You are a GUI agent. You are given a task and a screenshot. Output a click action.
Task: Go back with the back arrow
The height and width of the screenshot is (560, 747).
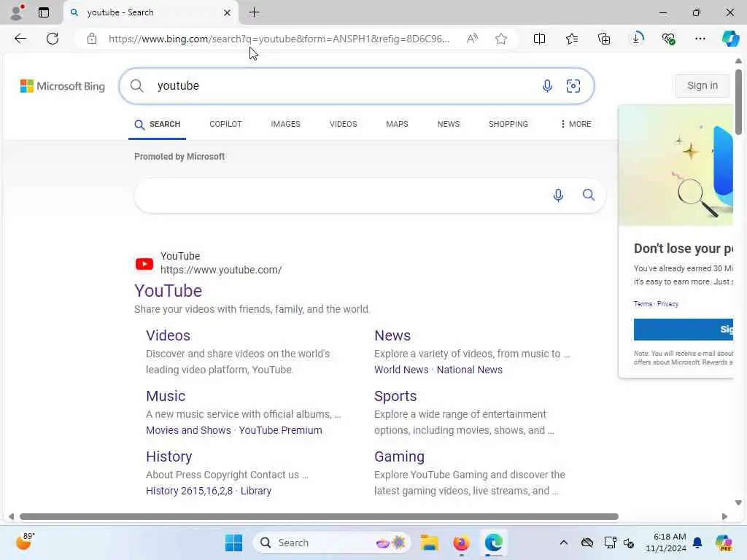pos(20,39)
